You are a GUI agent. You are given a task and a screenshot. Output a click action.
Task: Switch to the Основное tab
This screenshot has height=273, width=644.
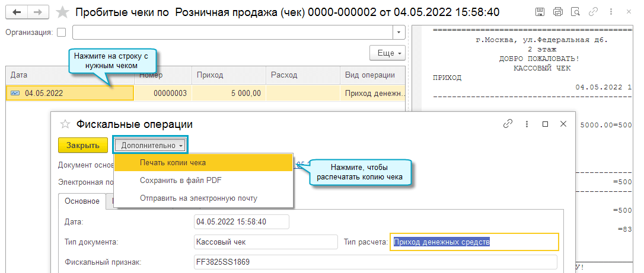click(x=82, y=201)
